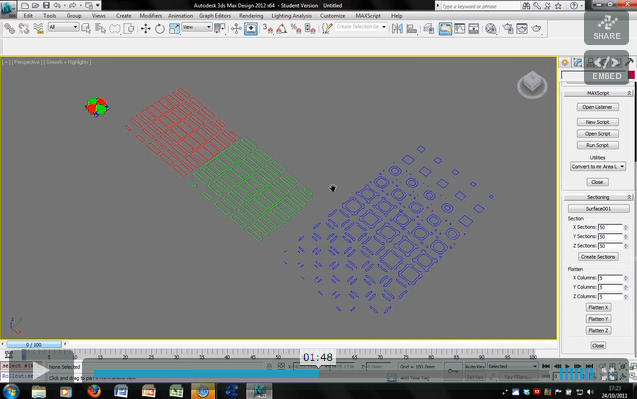Open the Modifiers menu
The height and width of the screenshot is (399, 637).
[x=150, y=16]
